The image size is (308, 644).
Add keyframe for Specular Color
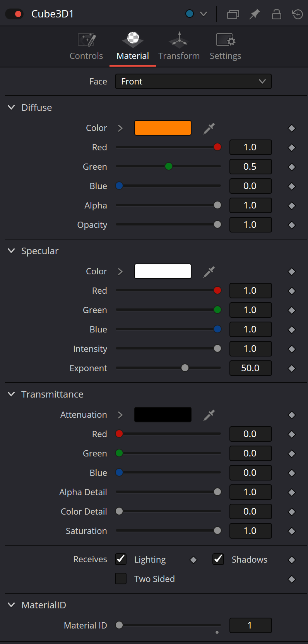[x=292, y=272]
